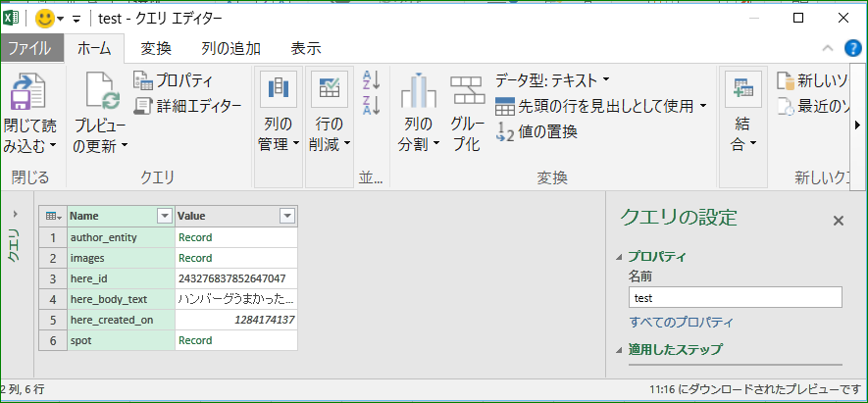The width and height of the screenshot is (868, 403).
Task: Open the Name column filter dropdown
Action: [x=165, y=217]
